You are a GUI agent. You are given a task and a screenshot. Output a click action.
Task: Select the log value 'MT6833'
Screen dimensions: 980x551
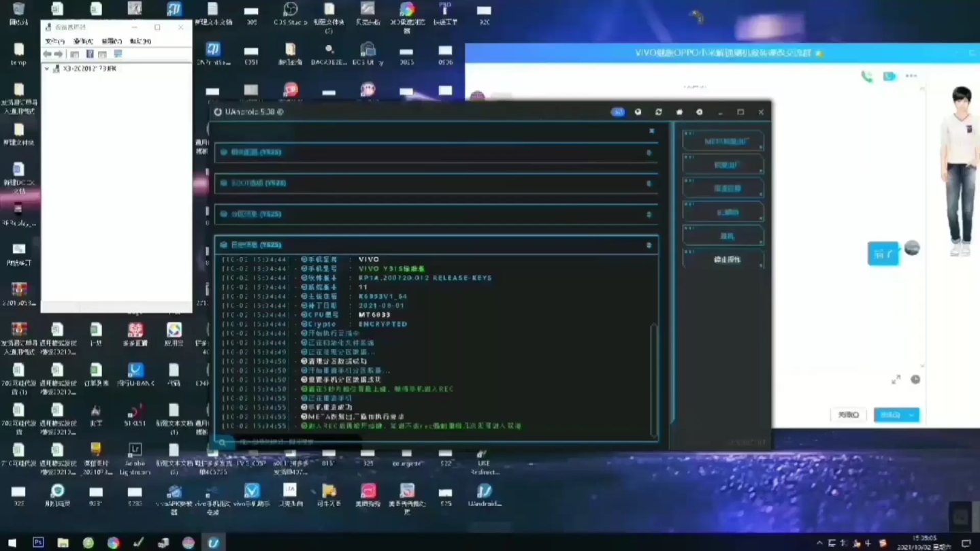tap(374, 315)
